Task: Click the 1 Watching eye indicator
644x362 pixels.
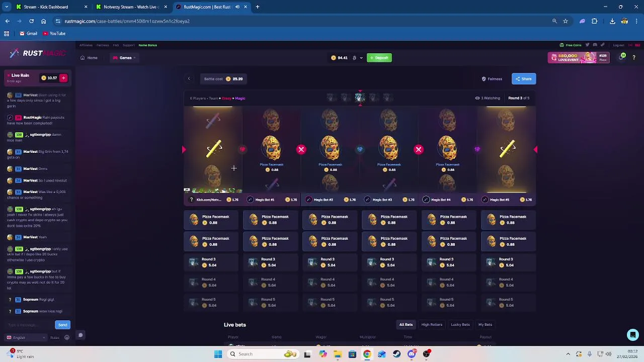Action: coord(488,98)
